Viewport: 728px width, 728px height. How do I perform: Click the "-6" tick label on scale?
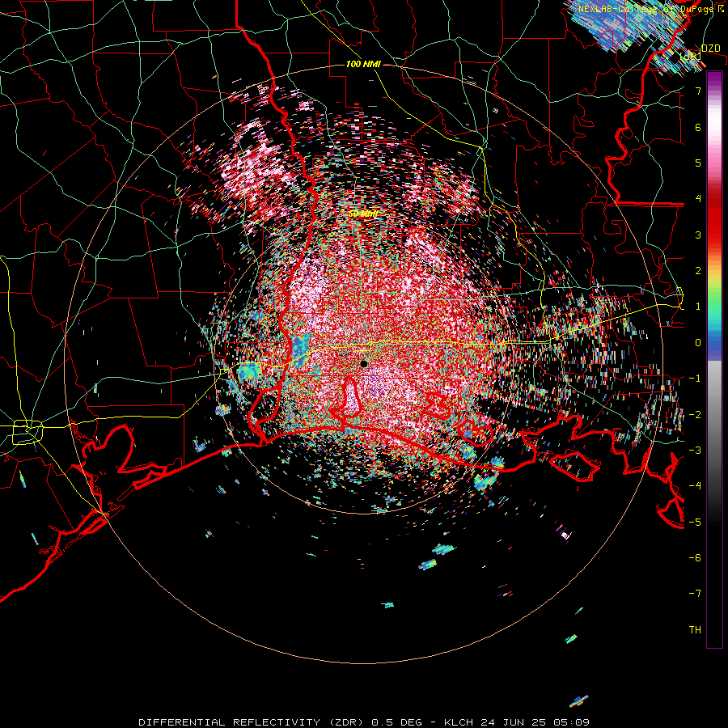coord(695,558)
